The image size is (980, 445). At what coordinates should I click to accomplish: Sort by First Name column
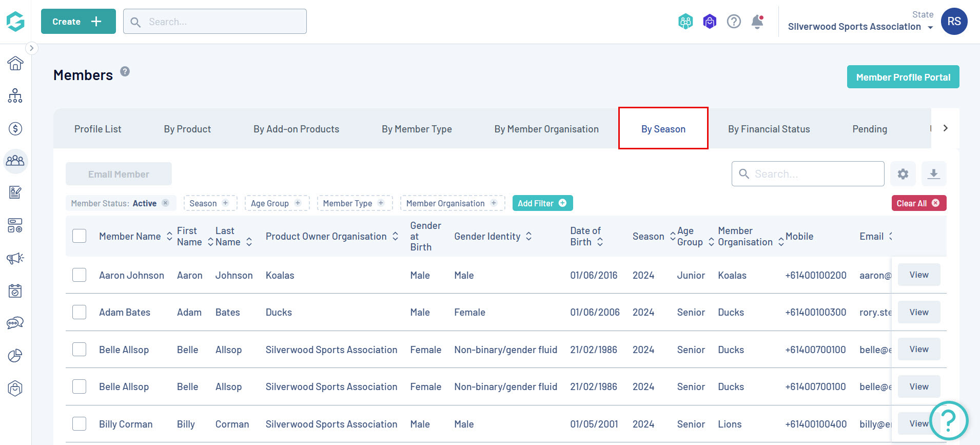click(x=210, y=242)
